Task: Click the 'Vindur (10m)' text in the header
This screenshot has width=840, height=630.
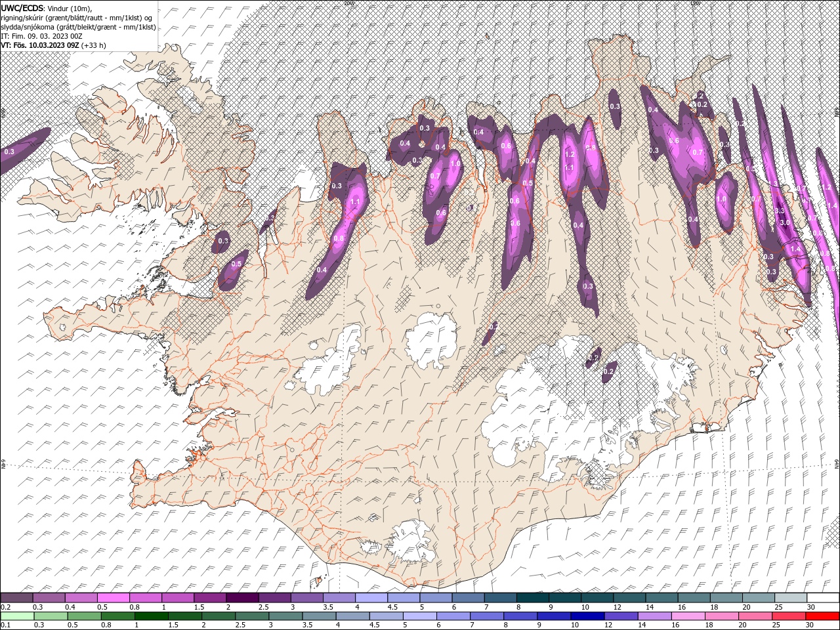Action: tap(70, 8)
